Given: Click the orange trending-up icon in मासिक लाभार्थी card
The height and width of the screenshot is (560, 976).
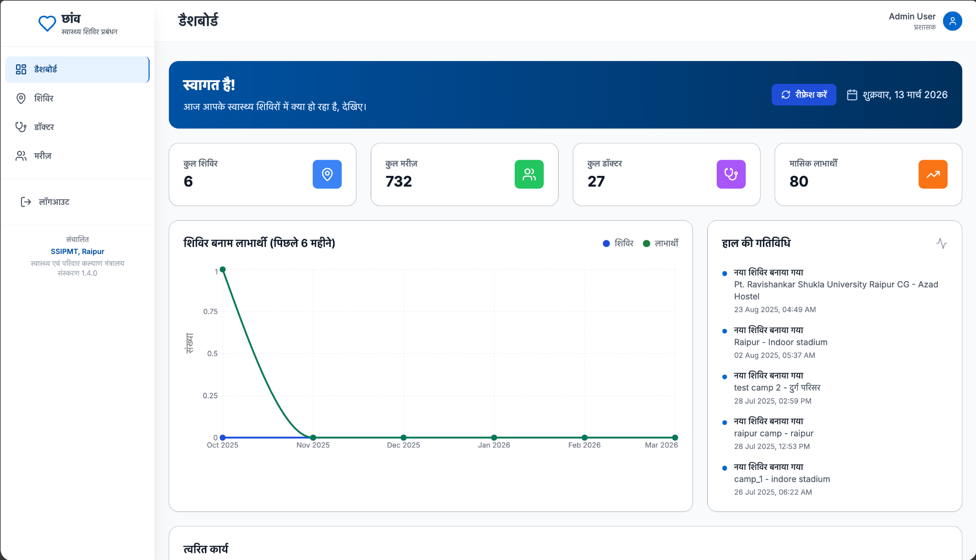Looking at the screenshot, I should click(x=933, y=174).
